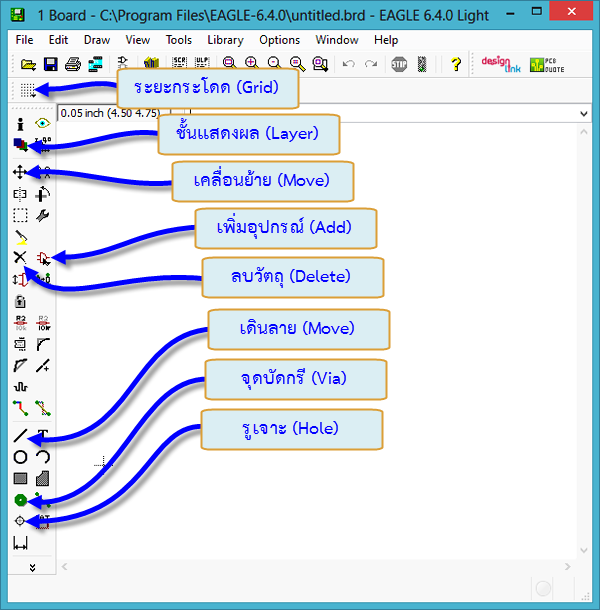This screenshot has height=610, width=600.
Task: Select the Move tool
Action: coord(19,172)
